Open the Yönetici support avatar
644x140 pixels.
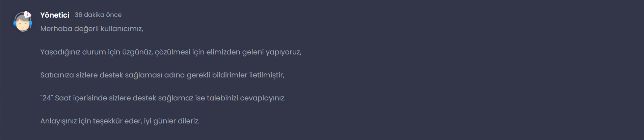(23, 22)
